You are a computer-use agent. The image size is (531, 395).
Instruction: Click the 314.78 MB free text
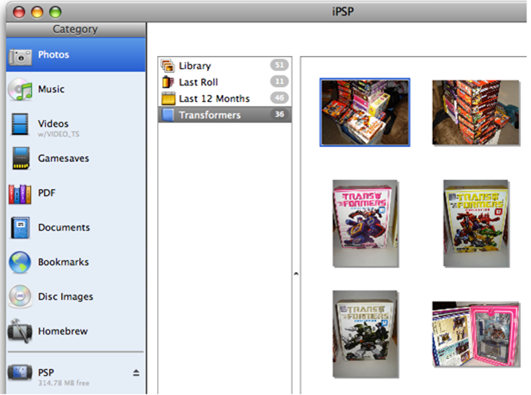pyautogui.click(x=64, y=383)
